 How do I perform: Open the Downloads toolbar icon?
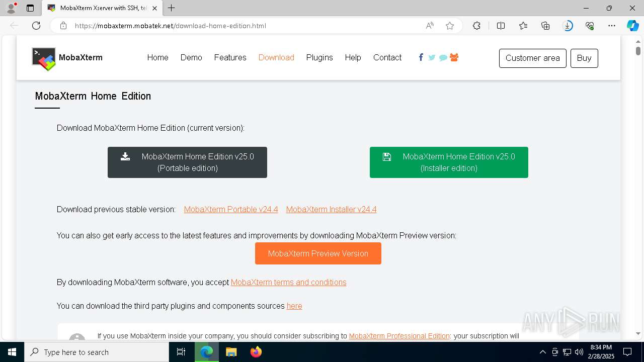pos(568,26)
